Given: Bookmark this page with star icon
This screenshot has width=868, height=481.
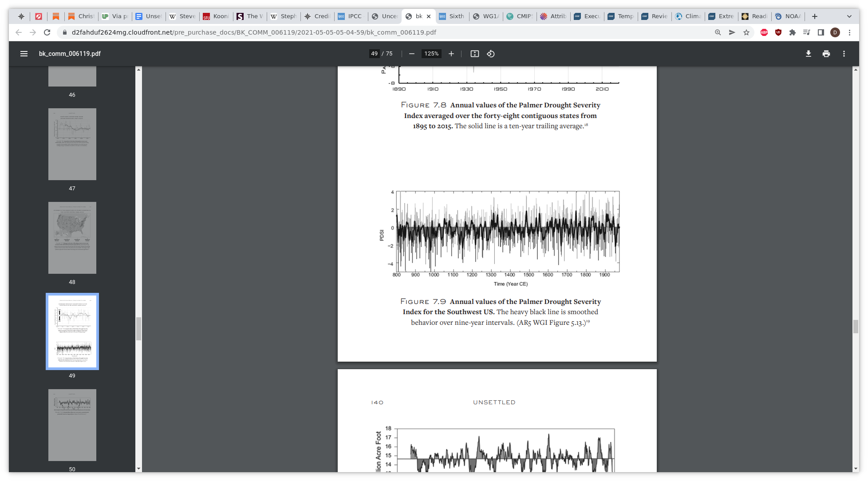Looking at the screenshot, I should click(746, 32).
